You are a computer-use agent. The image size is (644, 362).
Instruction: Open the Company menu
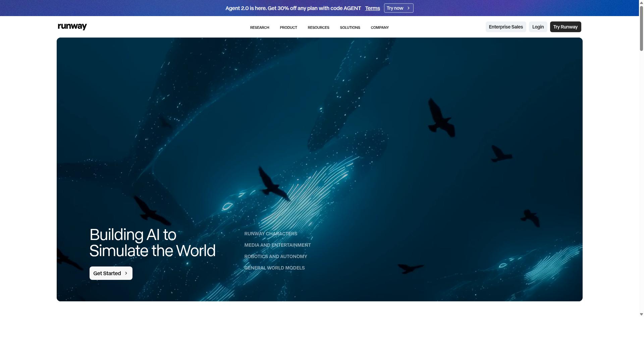pyautogui.click(x=380, y=27)
